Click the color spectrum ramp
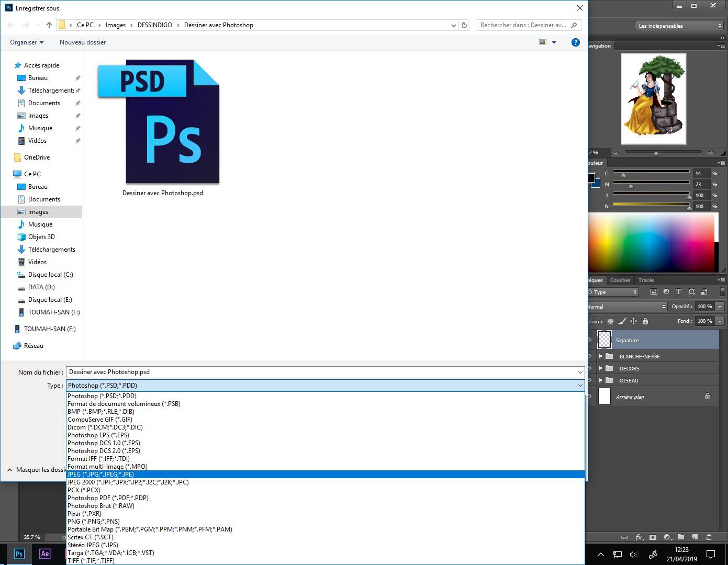This screenshot has width=728, height=565. pyautogui.click(x=652, y=242)
